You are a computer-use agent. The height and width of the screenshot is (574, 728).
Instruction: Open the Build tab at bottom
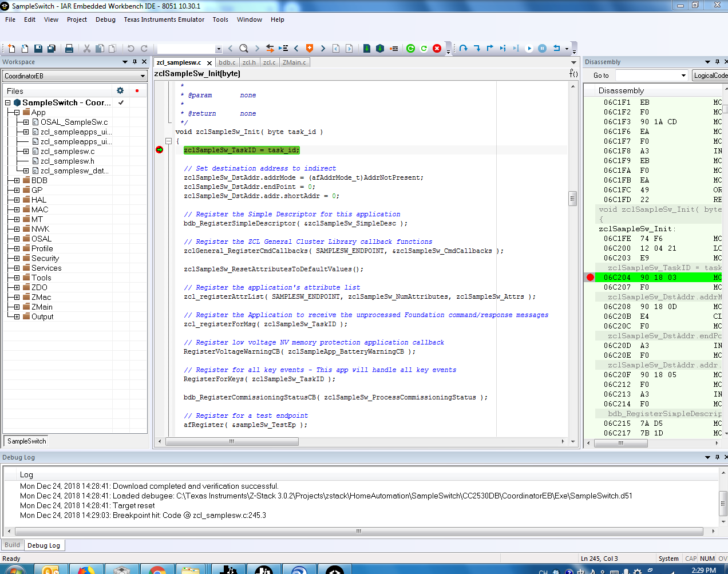pyautogui.click(x=12, y=545)
